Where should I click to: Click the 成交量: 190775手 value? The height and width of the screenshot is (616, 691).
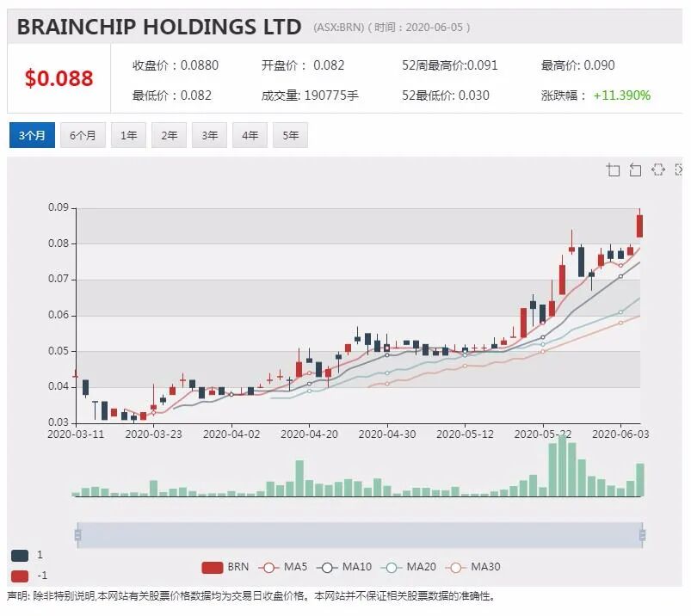(310, 95)
